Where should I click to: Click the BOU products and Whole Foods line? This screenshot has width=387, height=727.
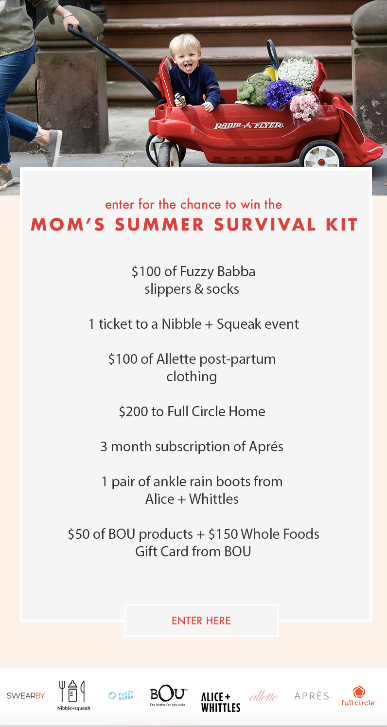point(193,542)
